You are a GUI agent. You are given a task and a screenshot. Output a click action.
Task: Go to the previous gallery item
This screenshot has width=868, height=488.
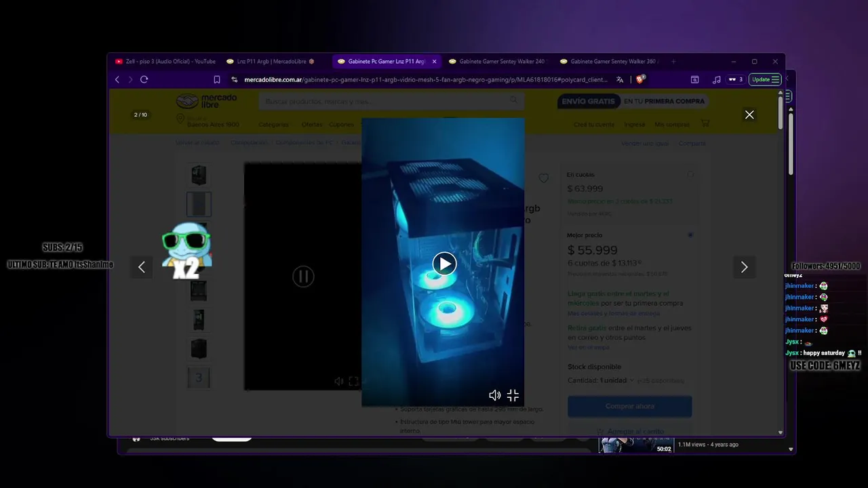(142, 267)
